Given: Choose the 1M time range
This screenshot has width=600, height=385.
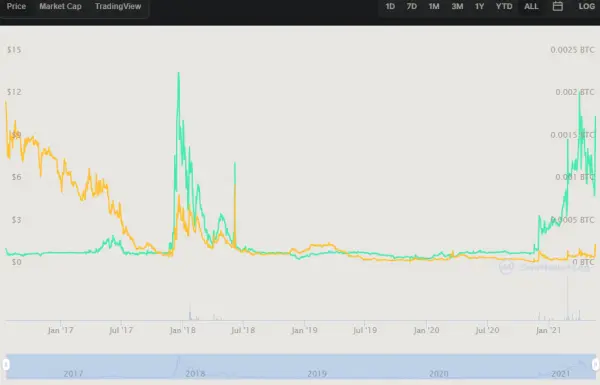Looking at the screenshot, I should (434, 7).
